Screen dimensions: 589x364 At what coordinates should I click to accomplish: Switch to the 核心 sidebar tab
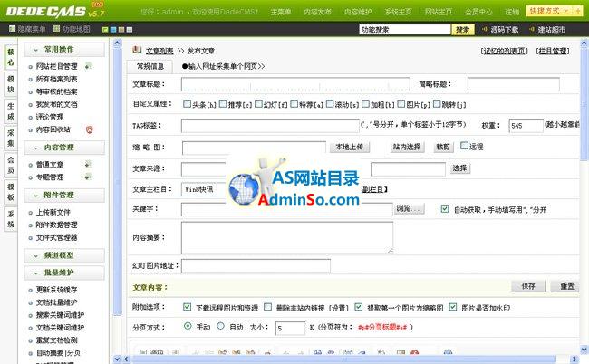[x=11, y=57]
